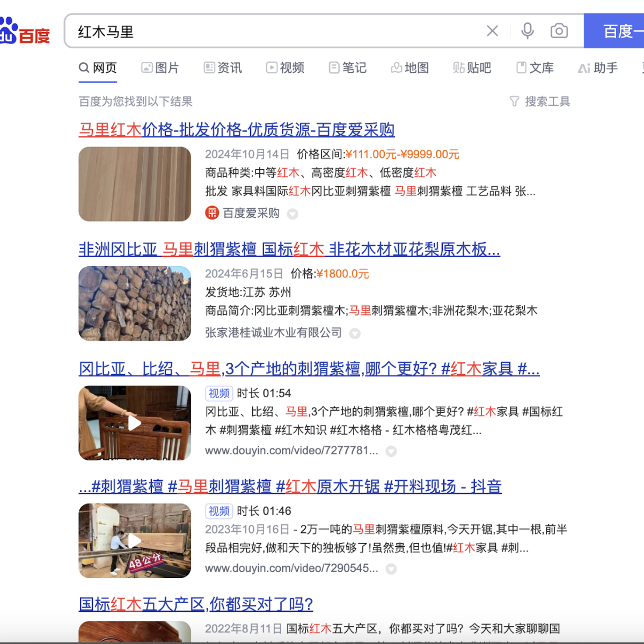Open result 国标红木五大产区,你都买对了吗?

click(x=196, y=605)
